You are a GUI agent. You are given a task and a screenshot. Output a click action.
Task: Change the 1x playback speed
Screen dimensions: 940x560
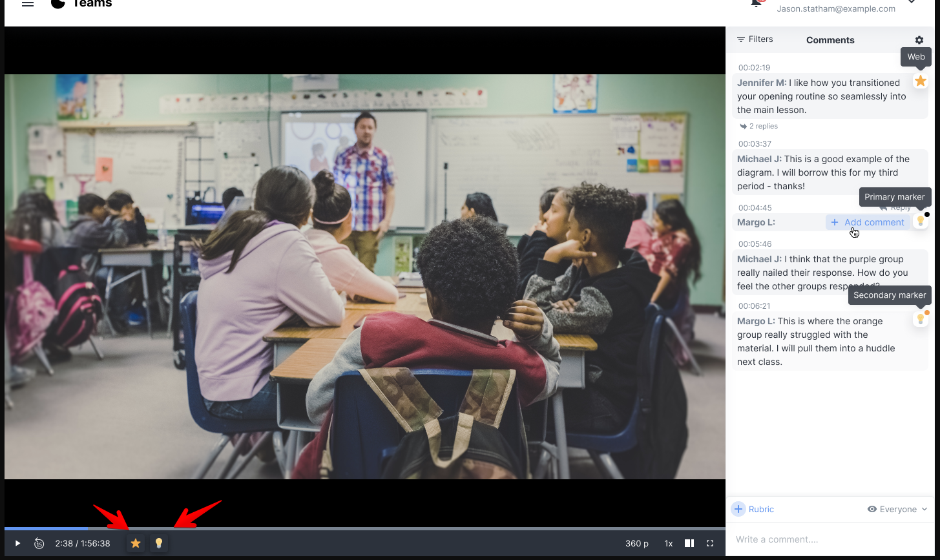(669, 544)
